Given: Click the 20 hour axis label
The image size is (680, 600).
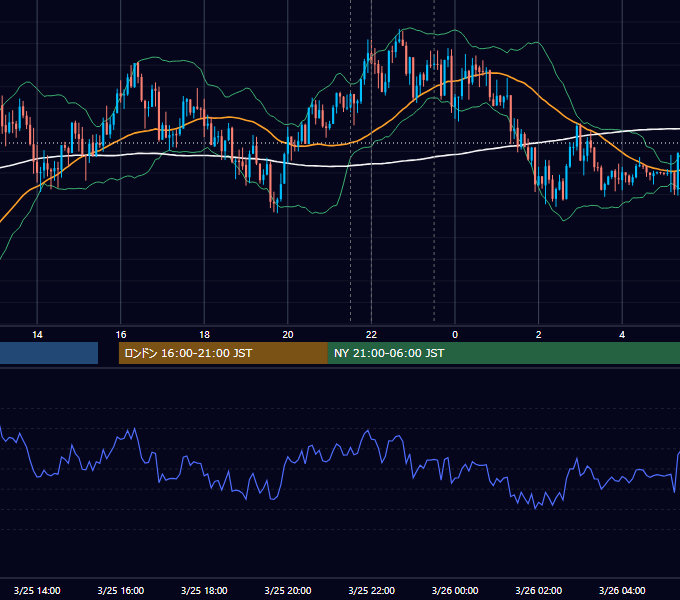Looking at the screenshot, I should [288, 335].
